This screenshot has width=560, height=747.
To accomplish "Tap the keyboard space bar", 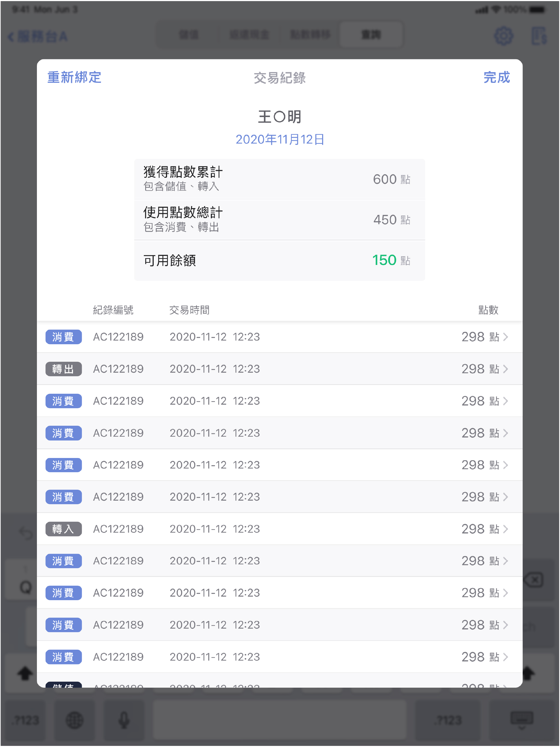I will [x=280, y=720].
